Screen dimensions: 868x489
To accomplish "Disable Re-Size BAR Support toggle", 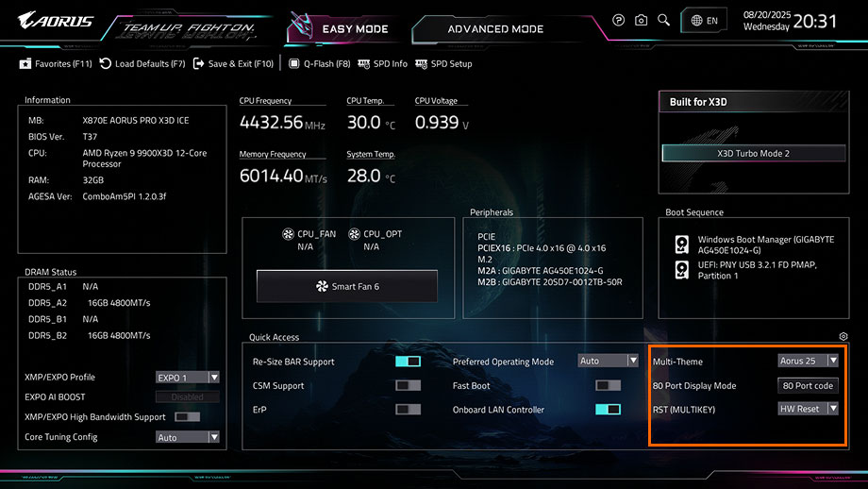I will 408,362.
